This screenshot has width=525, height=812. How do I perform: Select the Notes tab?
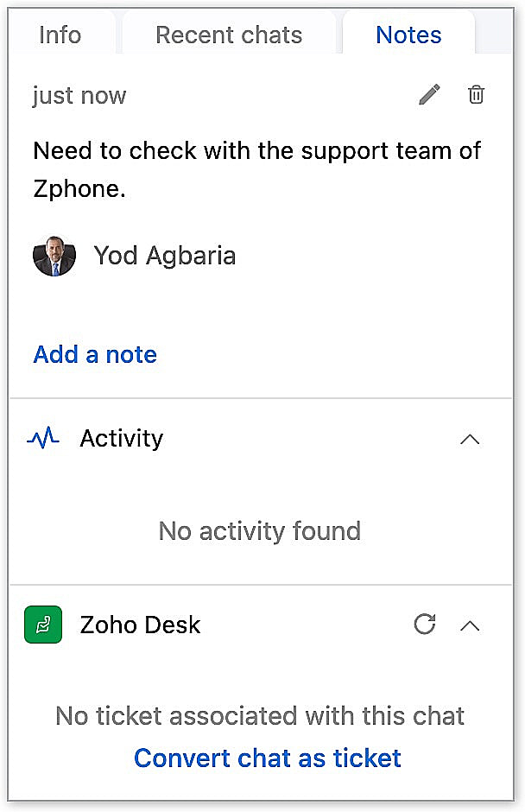408,35
